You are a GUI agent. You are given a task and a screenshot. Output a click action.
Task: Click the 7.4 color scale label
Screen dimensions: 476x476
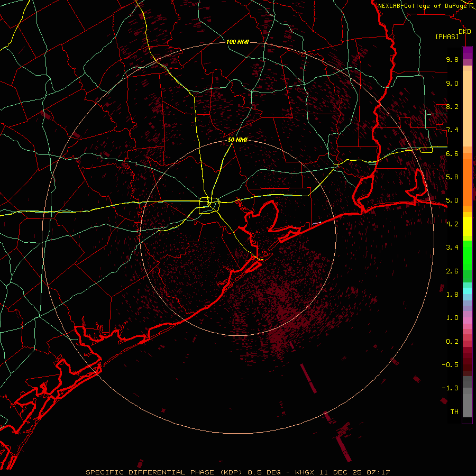pyautogui.click(x=452, y=130)
